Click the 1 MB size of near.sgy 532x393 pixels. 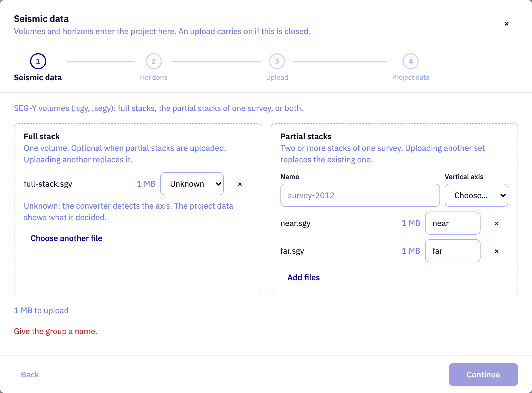(x=411, y=223)
